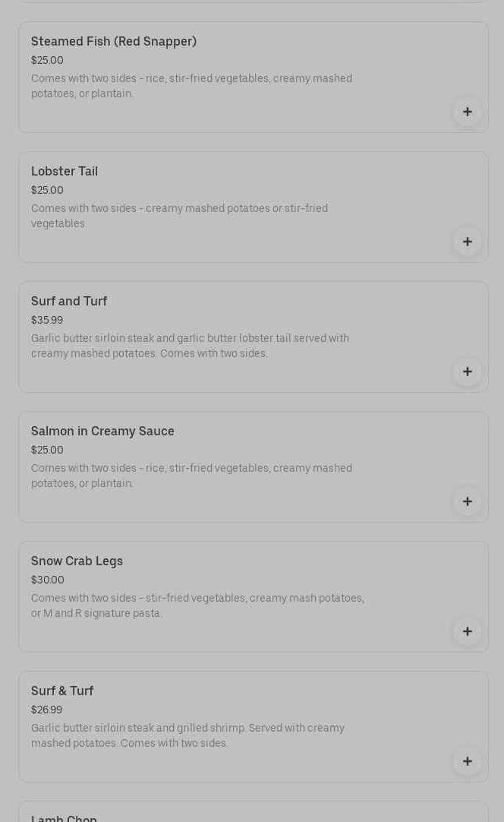This screenshot has width=504, height=822.
Task: Click the $26.99 price under Surf & Turf
Action: pyautogui.click(x=47, y=710)
